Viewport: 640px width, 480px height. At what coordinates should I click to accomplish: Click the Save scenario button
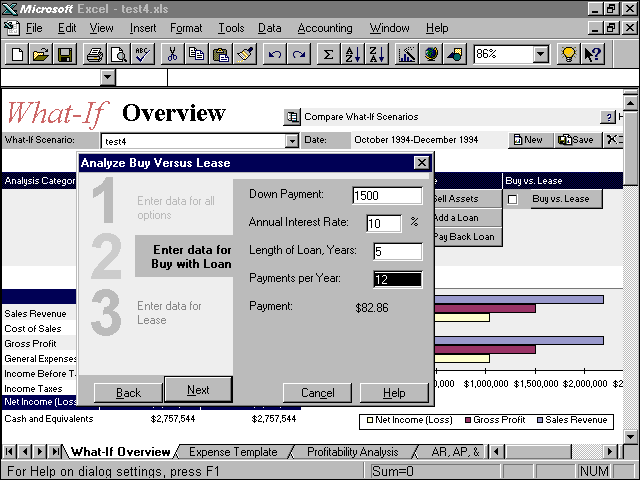coord(576,140)
